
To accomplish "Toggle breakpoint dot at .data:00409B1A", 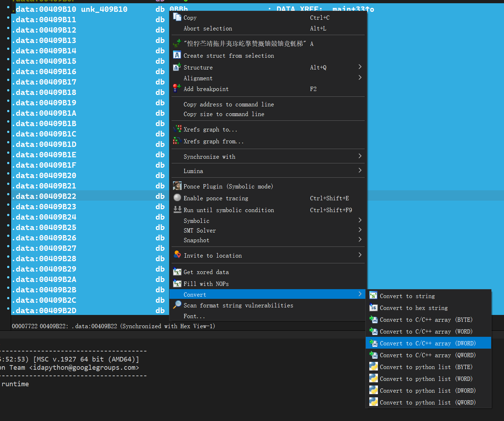I will point(8,111).
